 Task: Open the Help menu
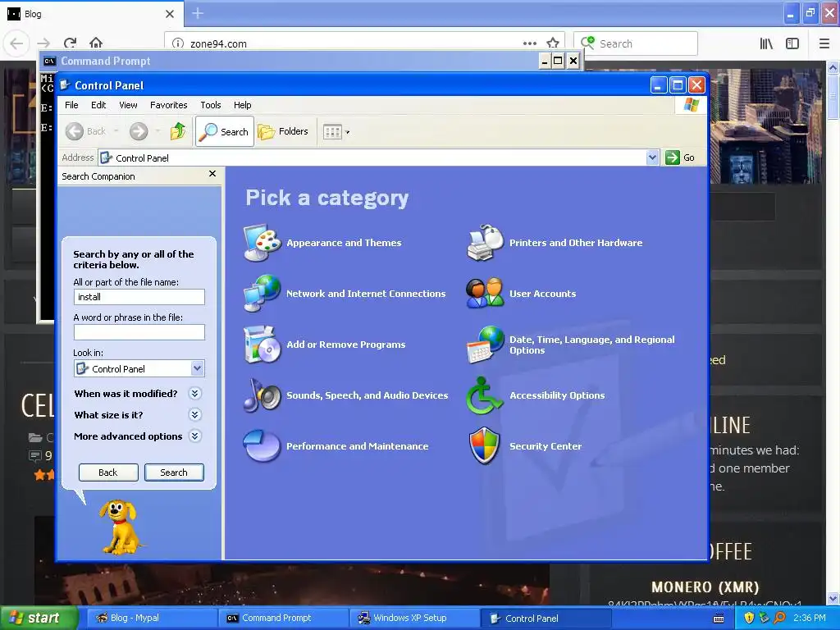[242, 105]
